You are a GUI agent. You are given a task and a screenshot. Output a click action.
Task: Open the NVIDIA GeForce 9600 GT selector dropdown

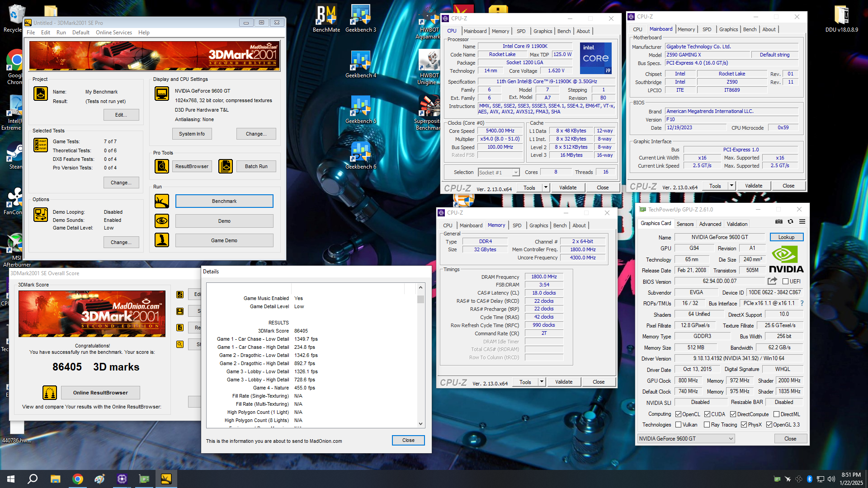[686, 439]
